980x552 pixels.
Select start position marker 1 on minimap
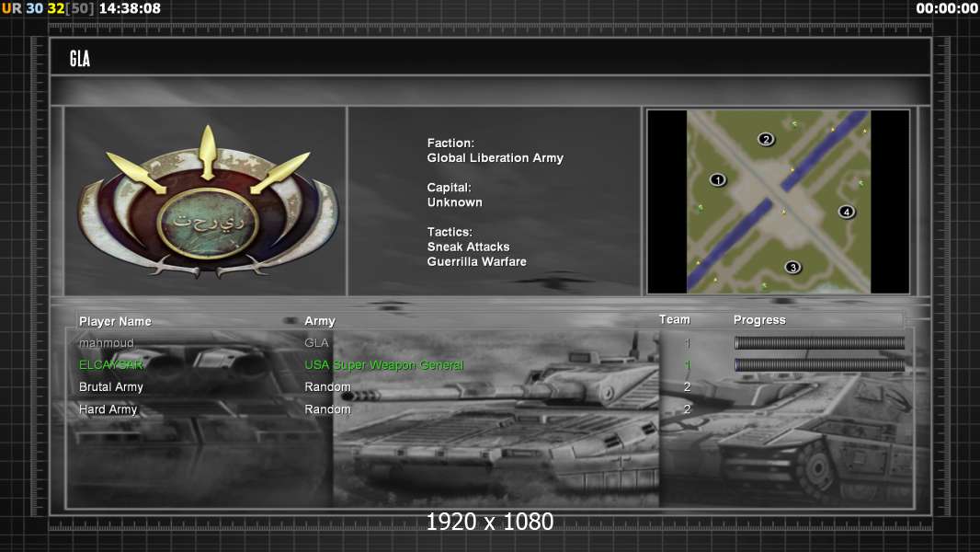pyautogui.click(x=717, y=180)
